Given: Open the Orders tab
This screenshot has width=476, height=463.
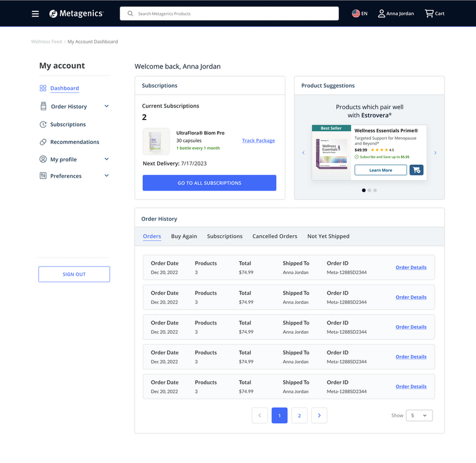Looking at the screenshot, I should point(152,236).
